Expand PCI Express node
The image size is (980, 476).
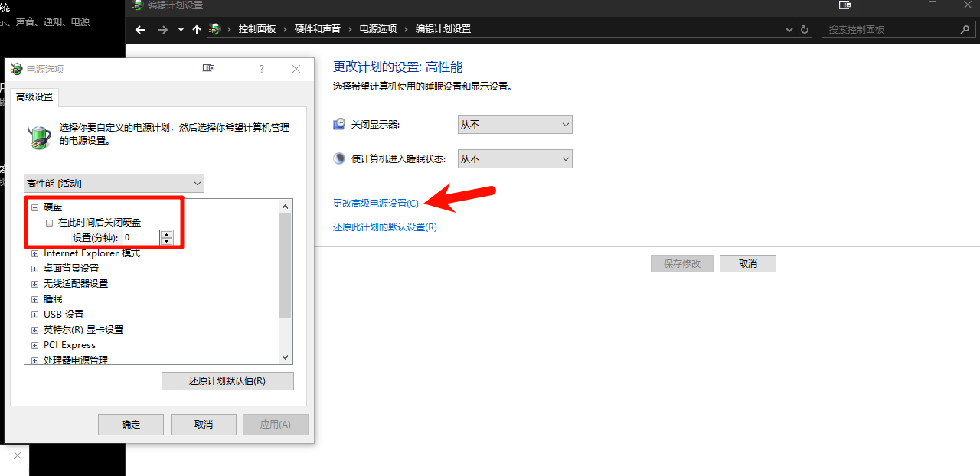(34, 345)
